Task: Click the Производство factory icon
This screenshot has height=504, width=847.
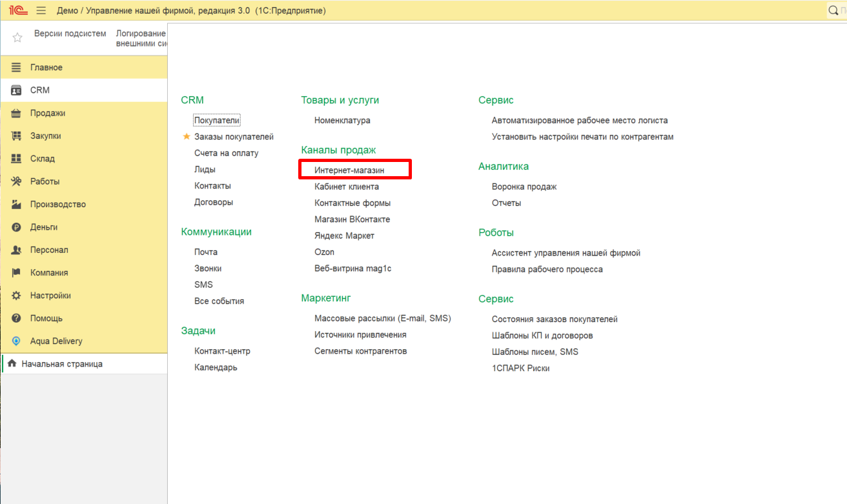Action: tap(16, 205)
